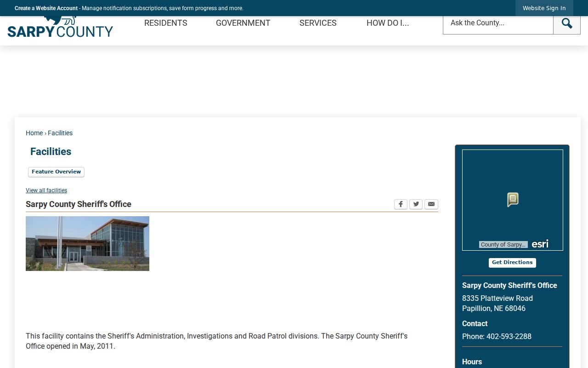Share page on Facebook
Image resolution: width=588 pixels, height=368 pixels.
point(401,204)
